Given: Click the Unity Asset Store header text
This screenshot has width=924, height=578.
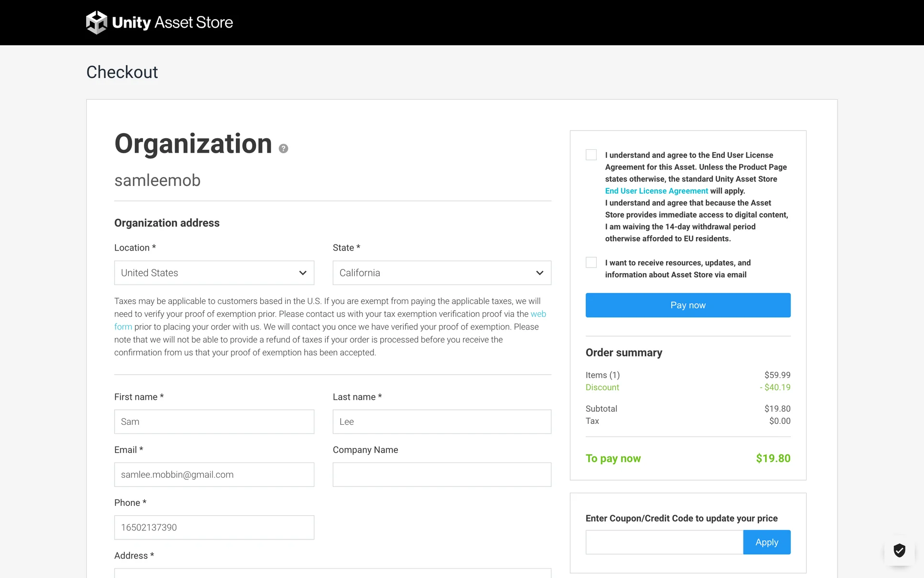Looking at the screenshot, I should click(172, 23).
